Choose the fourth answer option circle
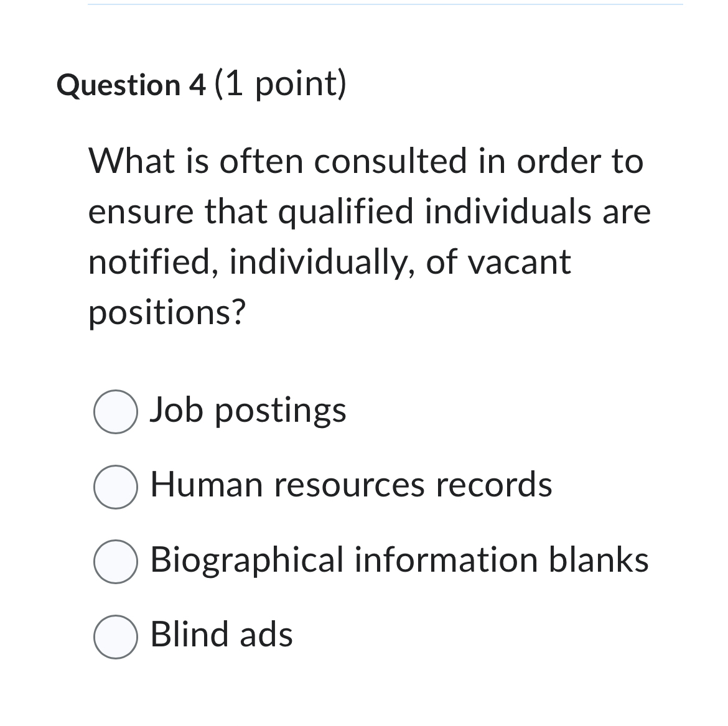This screenshot has height=726, width=728. pyautogui.click(x=114, y=636)
